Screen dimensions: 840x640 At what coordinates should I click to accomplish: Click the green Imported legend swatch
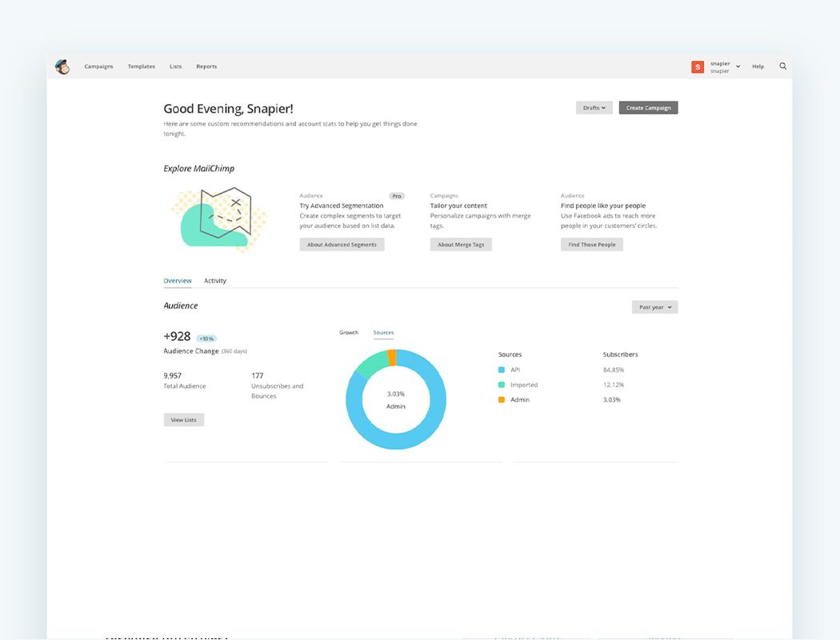click(502, 385)
